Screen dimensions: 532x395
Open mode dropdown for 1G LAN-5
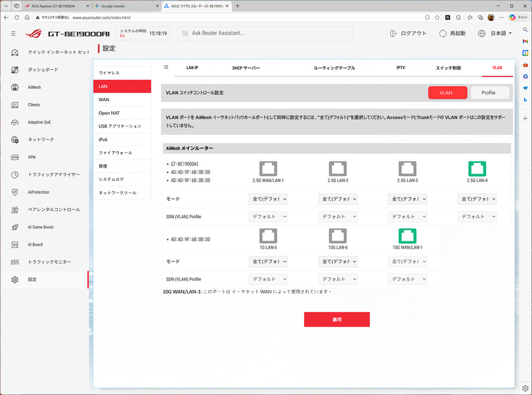pyautogui.click(x=268, y=261)
